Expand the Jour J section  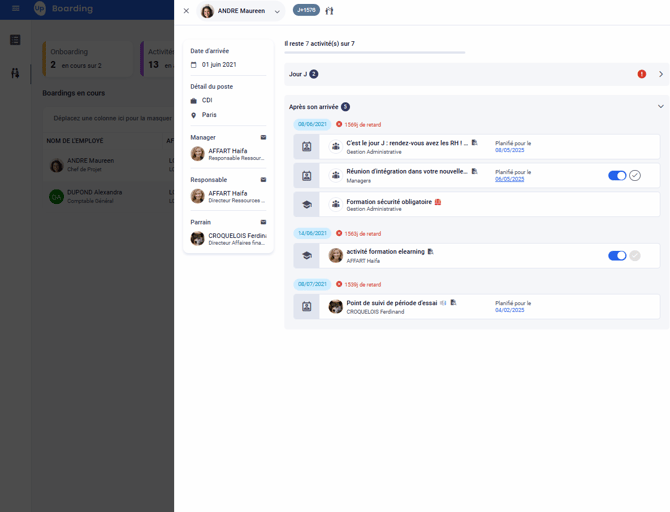[x=661, y=74]
